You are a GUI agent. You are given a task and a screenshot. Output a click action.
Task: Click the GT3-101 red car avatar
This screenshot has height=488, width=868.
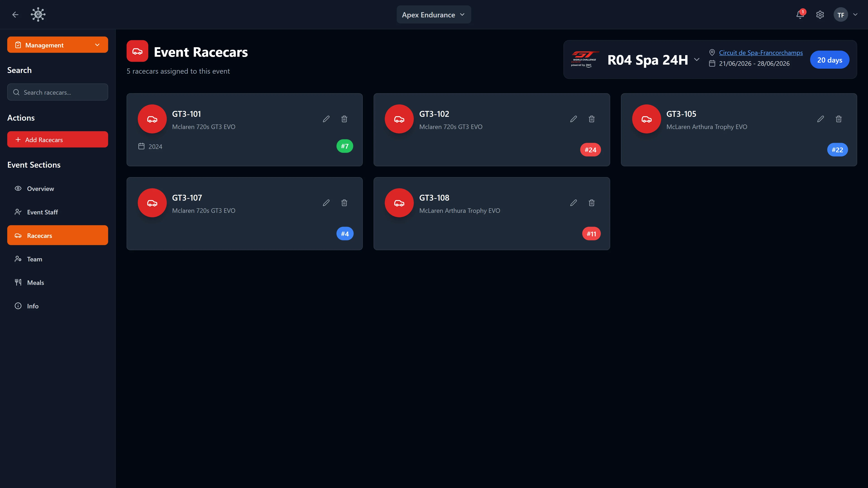[x=152, y=119]
